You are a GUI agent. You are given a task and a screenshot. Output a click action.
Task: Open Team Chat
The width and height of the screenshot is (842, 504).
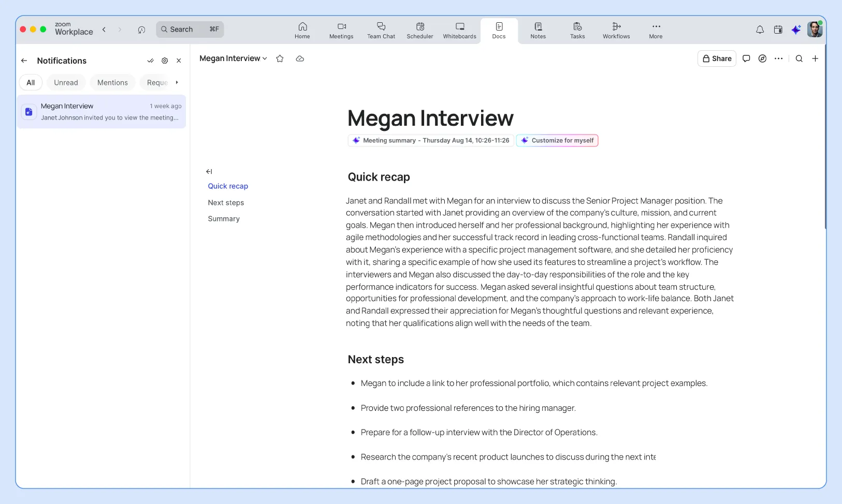pos(381,30)
